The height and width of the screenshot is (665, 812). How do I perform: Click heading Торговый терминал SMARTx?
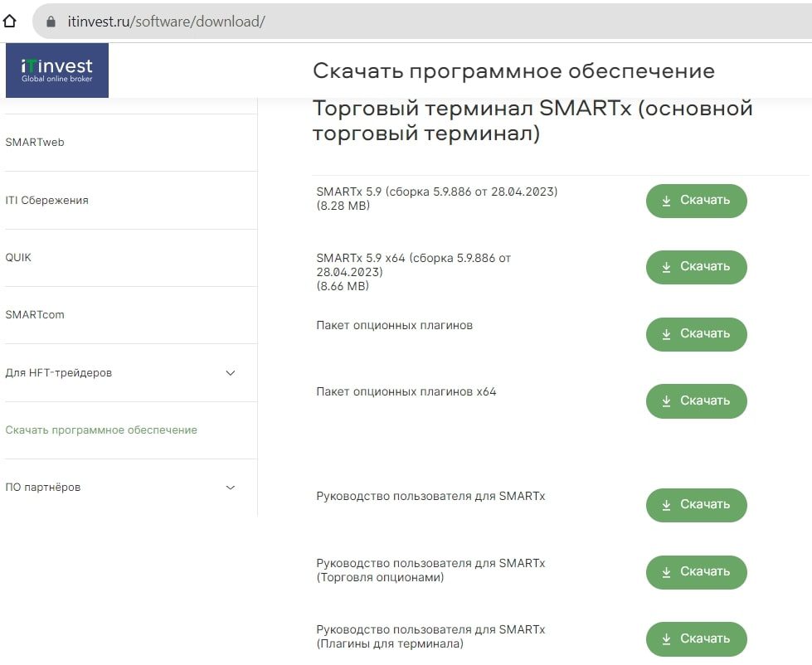(532, 120)
